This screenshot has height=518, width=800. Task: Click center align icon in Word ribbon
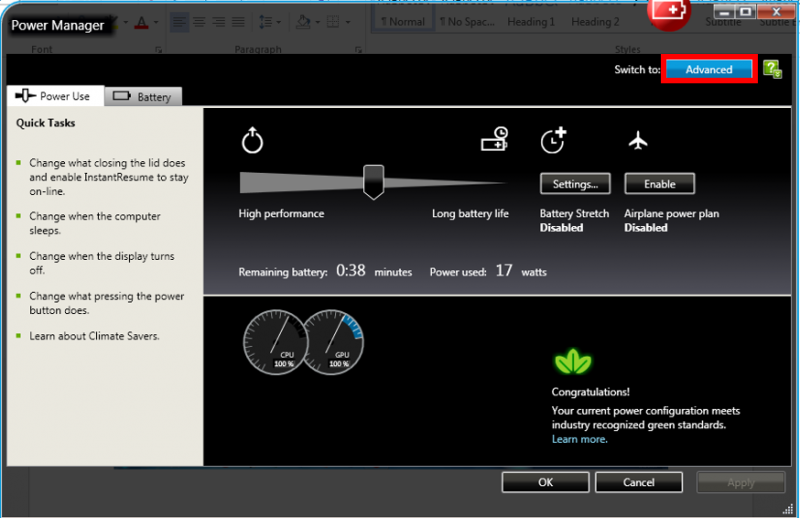pos(199,21)
